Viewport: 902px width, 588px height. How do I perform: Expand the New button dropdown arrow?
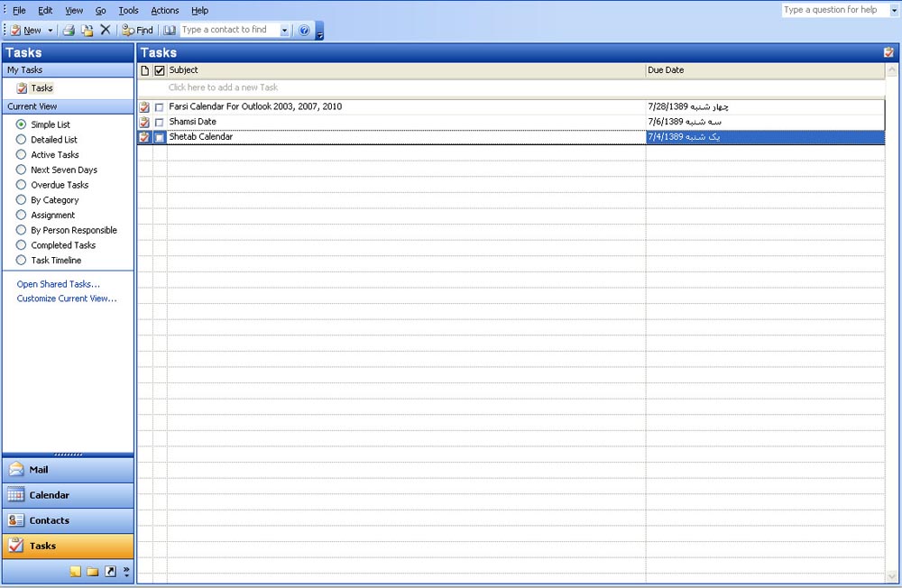tap(51, 31)
